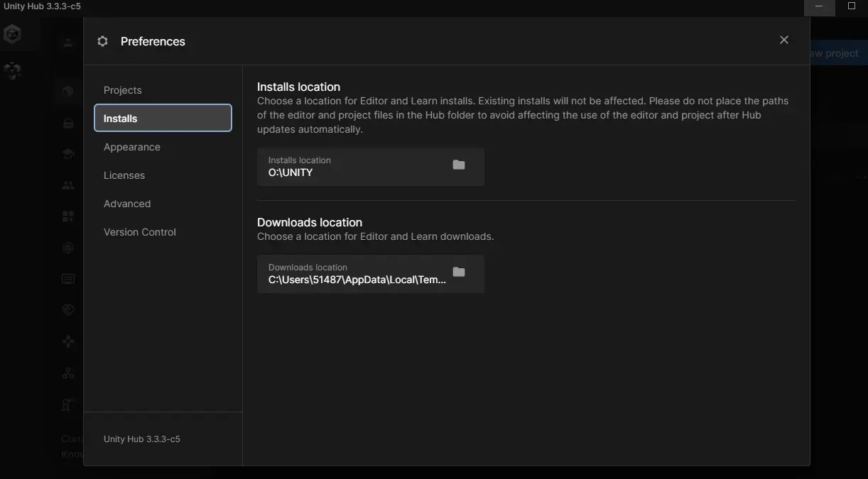Maximize the Unity Hub window
The height and width of the screenshot is (479, 868).
[852, 6]
